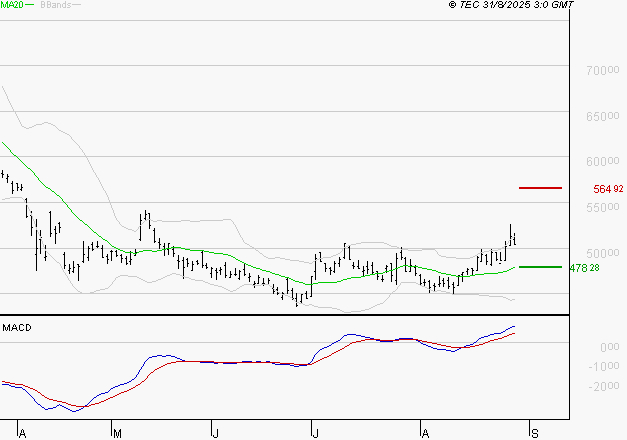
Task: Click the 550.00 price axis label
Action: [x=603, y=208]
